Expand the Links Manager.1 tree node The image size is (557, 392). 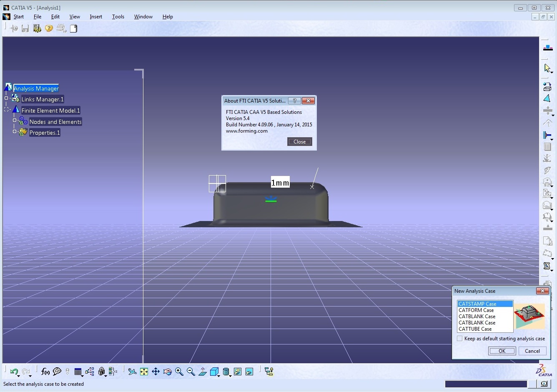6,98
